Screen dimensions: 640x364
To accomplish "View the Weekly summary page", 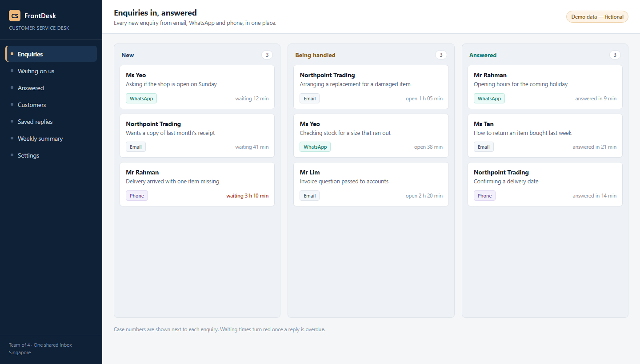I will point(51,138).
